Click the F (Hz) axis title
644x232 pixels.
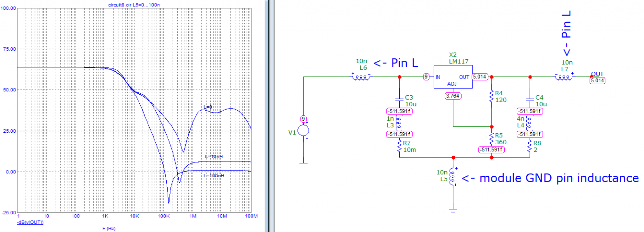pos(109,229)
